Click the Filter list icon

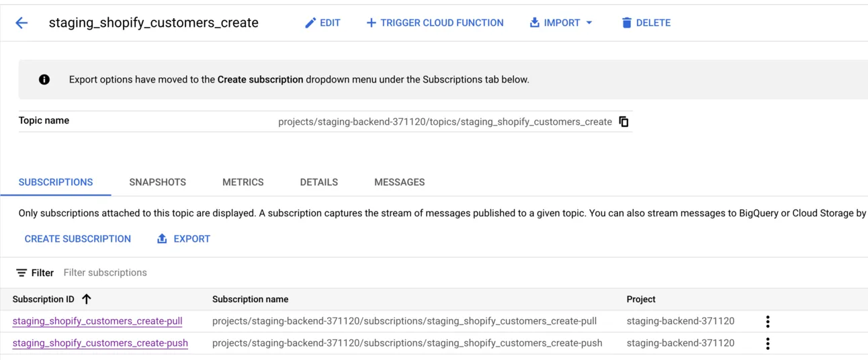pyautogui.click(x=22, y=273)
